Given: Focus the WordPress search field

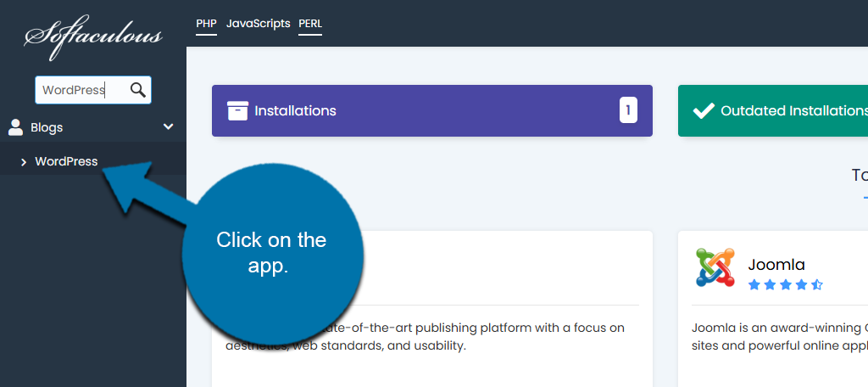Looking at the screenshot, I should pyautogui.click(x=81, y=89).
